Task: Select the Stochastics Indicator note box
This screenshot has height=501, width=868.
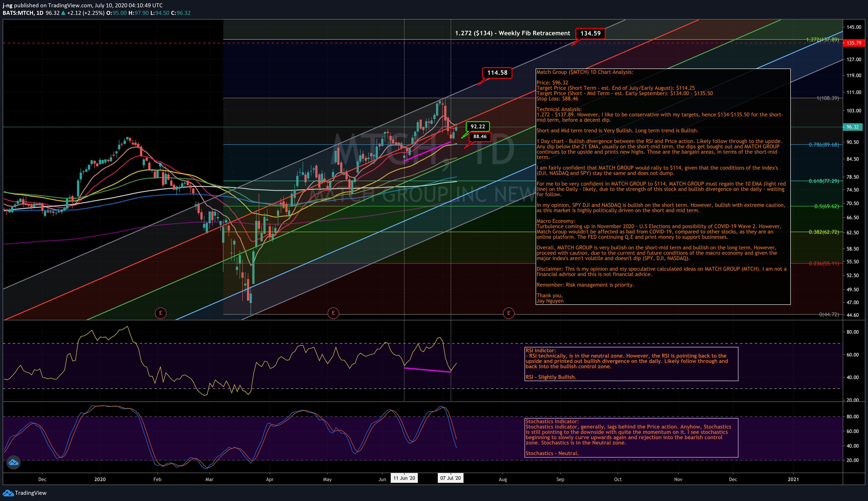Action: click(x=631, y=437)
